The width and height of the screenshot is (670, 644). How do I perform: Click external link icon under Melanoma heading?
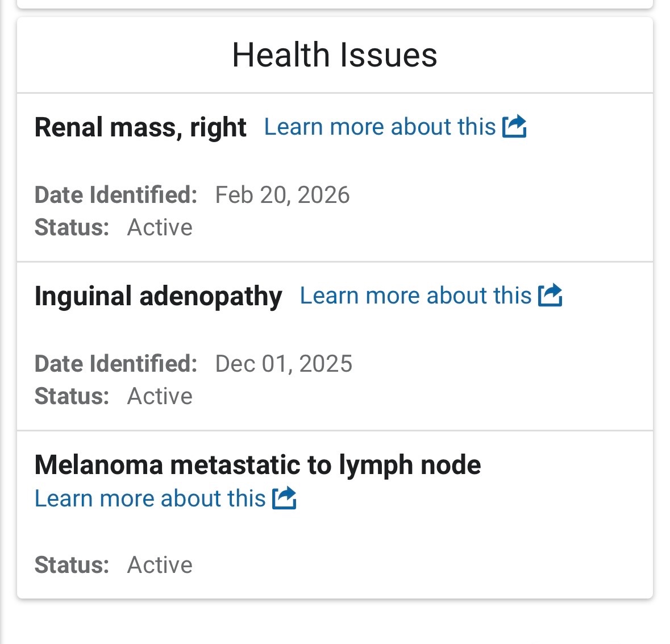click(284, 498)
